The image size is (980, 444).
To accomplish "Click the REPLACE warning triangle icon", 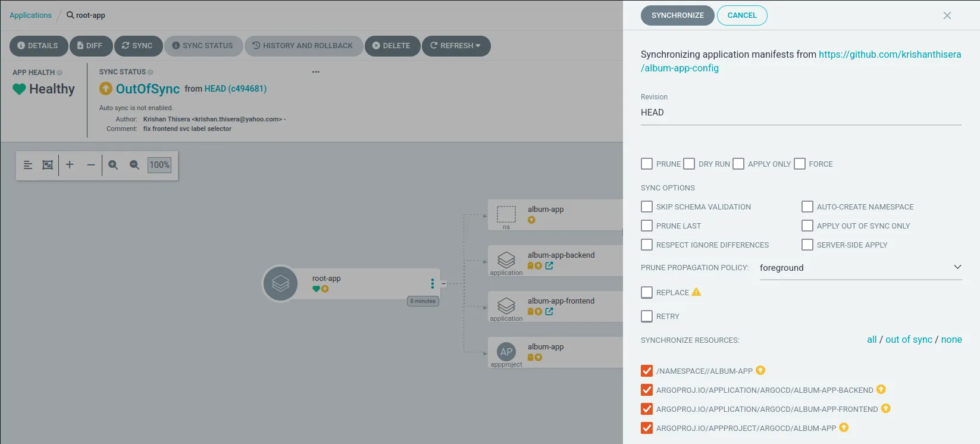I will [696, 292].
